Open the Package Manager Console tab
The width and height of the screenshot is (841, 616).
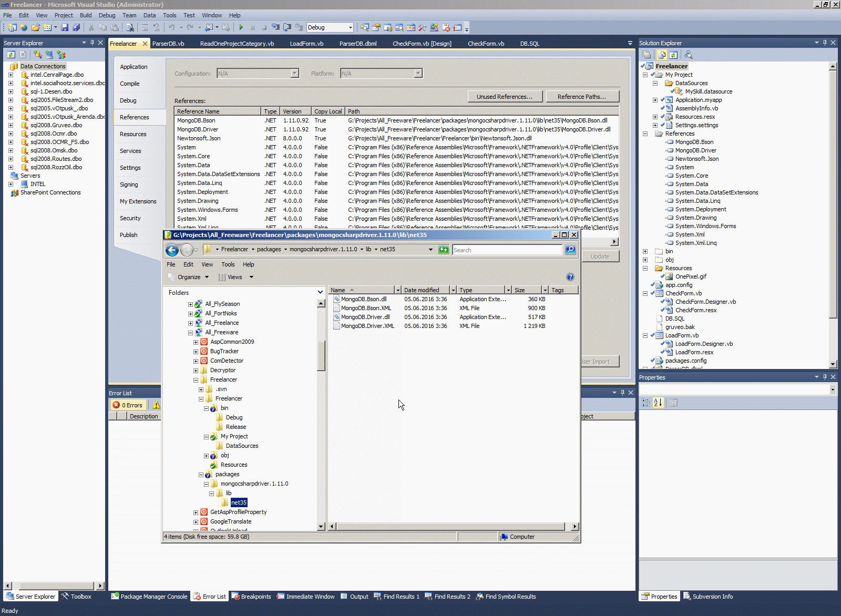pos(149,597)
